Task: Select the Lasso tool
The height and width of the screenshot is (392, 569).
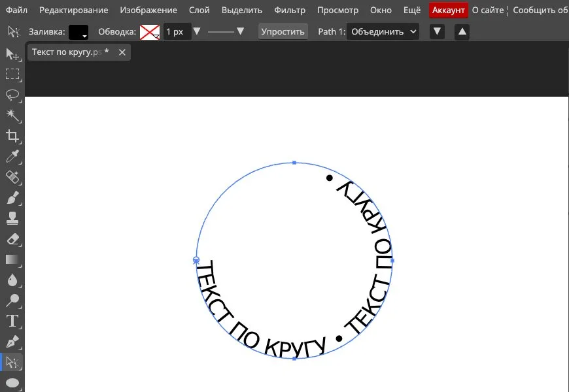Action: point(12,95)
